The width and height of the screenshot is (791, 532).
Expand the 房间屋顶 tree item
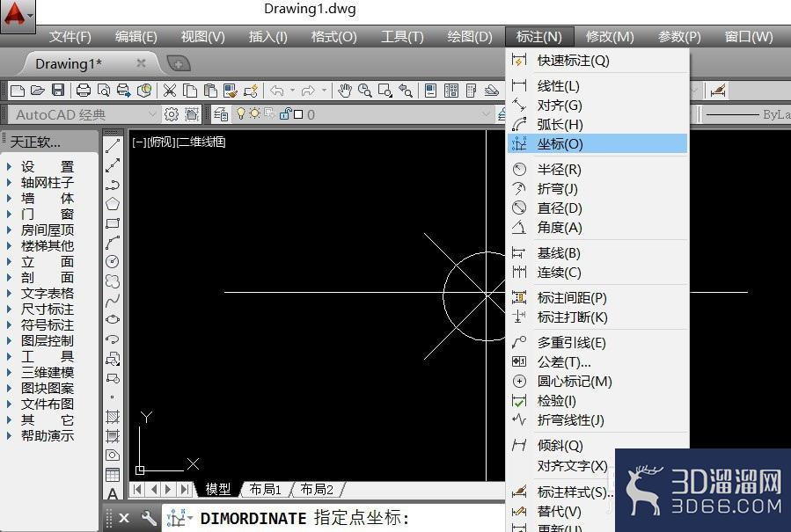pos(9,230)
